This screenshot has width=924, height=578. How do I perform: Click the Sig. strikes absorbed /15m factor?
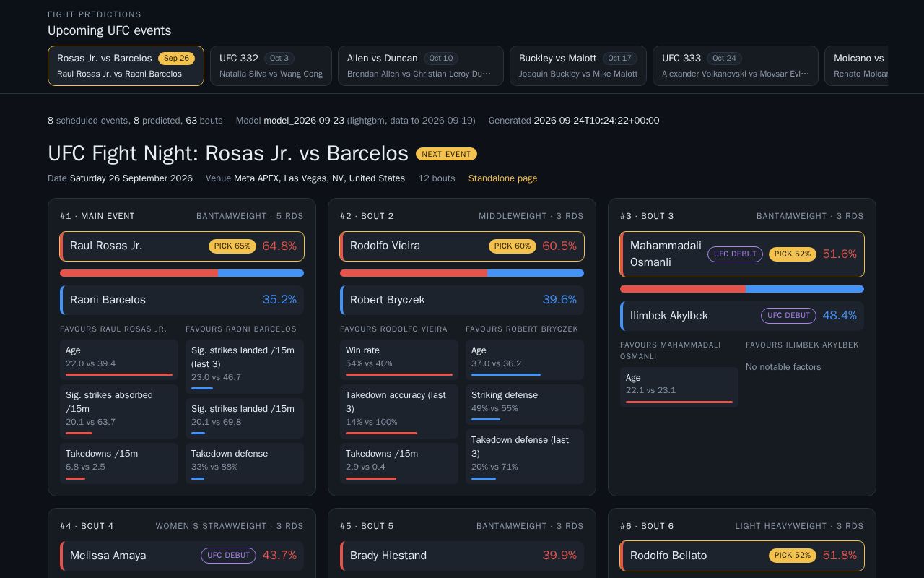[x=119, y=411]
